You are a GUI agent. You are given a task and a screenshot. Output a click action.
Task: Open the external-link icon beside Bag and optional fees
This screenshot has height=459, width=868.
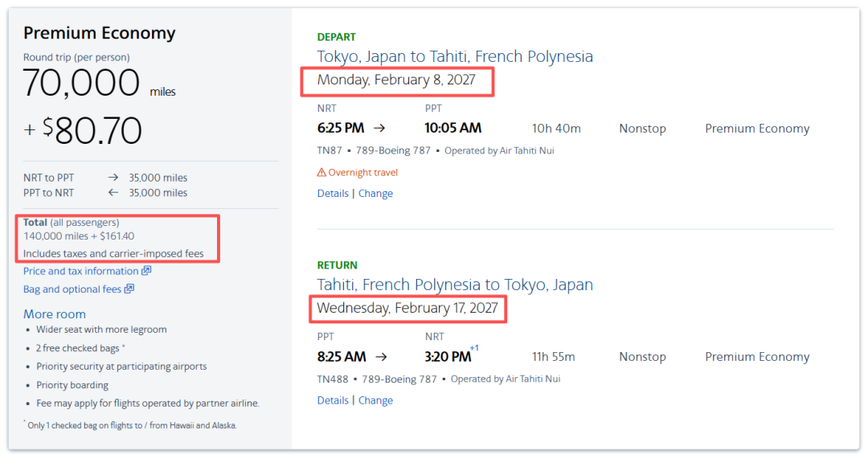click(129, 289)
